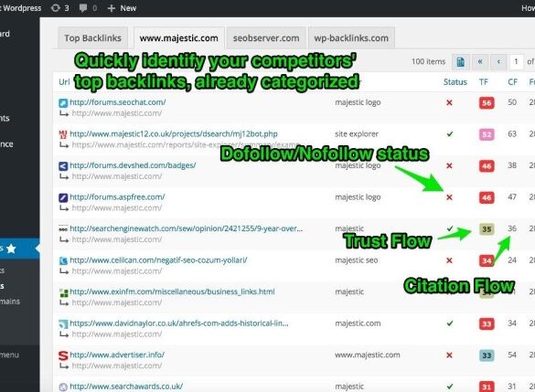This screenshot has height=392, width=535.
Task: Click red X status for forums.devshed.com
Action: click(449, 165)
